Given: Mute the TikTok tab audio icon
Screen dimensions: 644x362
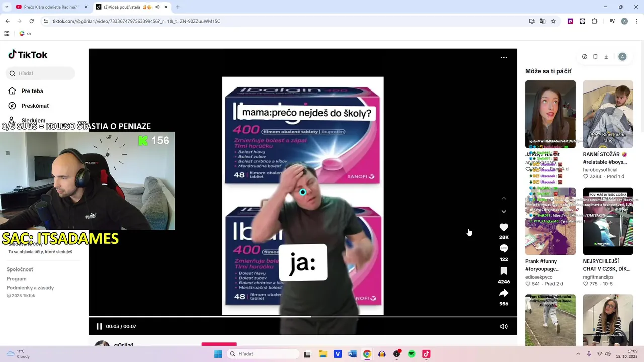Looking at the screenshot, I should [157, 7].
